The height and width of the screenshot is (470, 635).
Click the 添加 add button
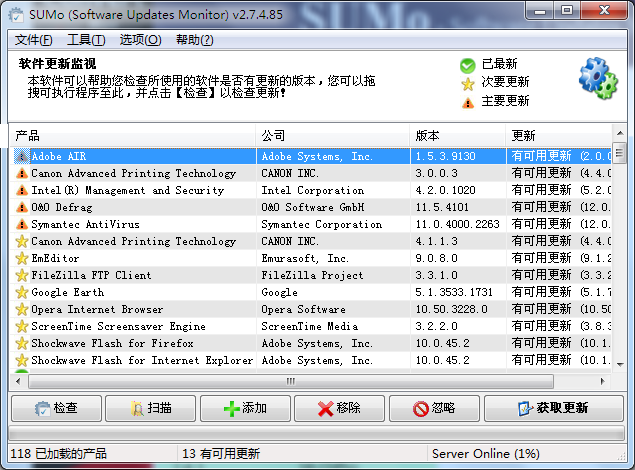(245, 408)
